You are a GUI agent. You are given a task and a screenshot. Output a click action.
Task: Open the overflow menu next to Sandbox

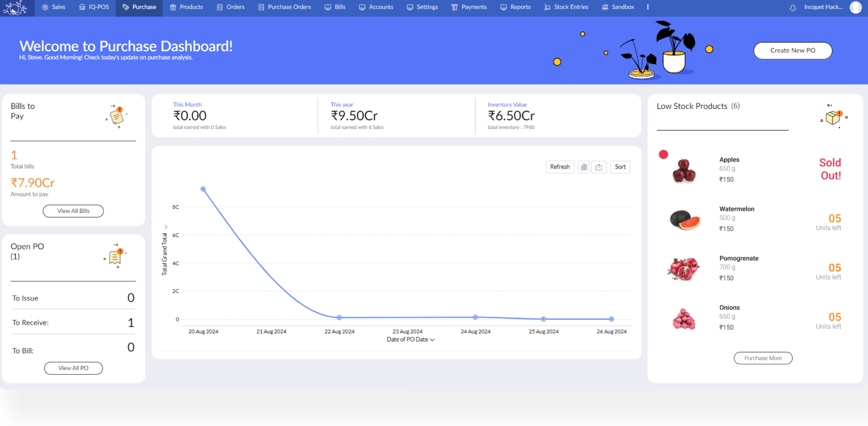tap(648, 7)
